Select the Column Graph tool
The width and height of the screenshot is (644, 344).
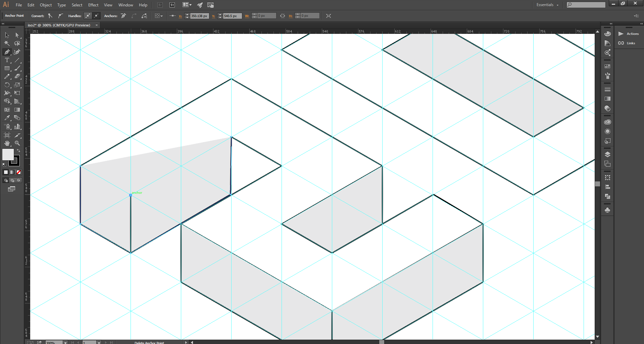point(17,126)
